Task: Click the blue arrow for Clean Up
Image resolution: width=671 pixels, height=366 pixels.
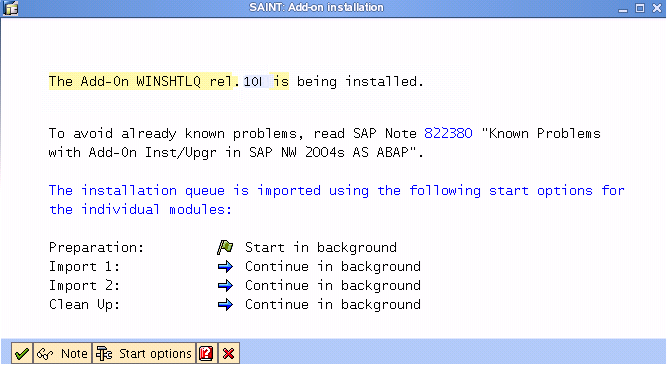Action: [225, 305]
